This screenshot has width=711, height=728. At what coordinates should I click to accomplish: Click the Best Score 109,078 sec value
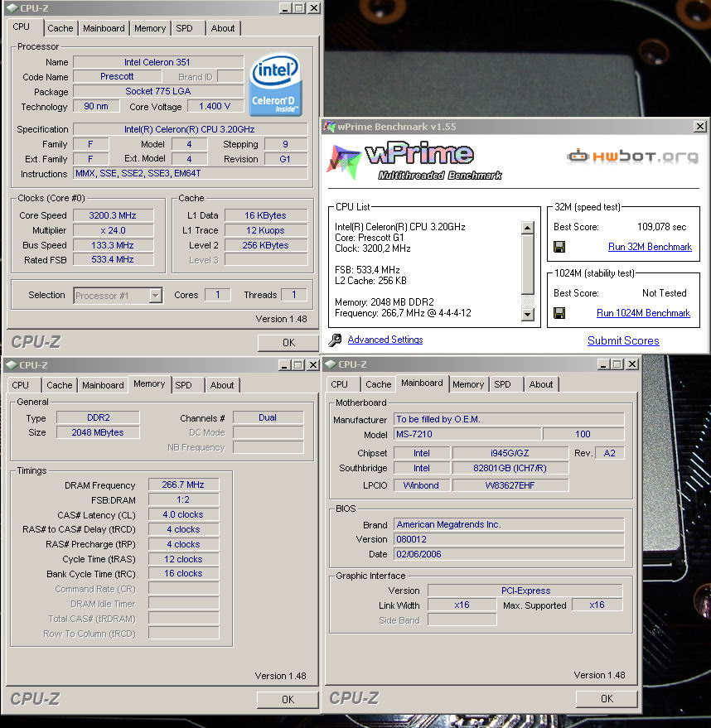pyautogui.click(x=662, y=227)
